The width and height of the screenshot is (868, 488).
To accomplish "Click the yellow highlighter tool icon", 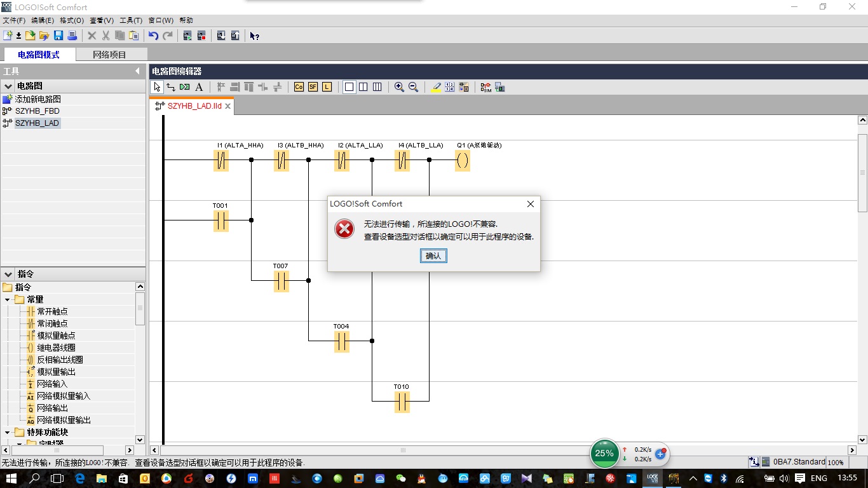I will (436, 87).
